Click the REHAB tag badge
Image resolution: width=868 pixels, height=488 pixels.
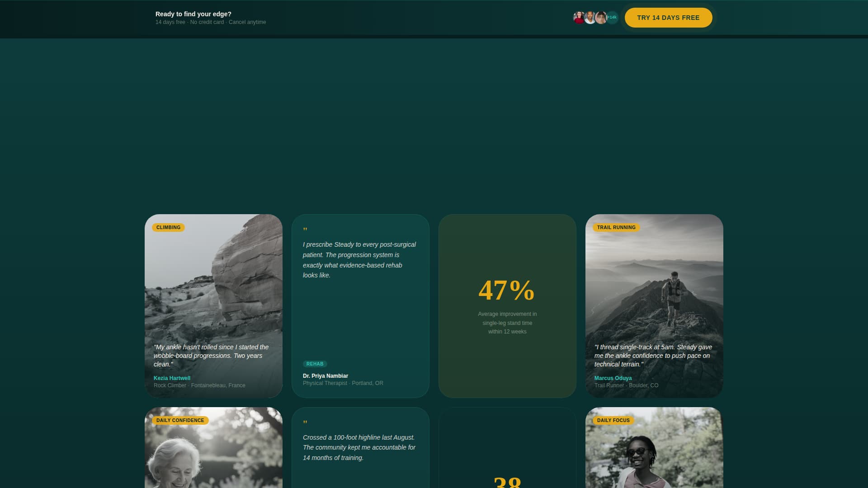click(x=315, y=364)
